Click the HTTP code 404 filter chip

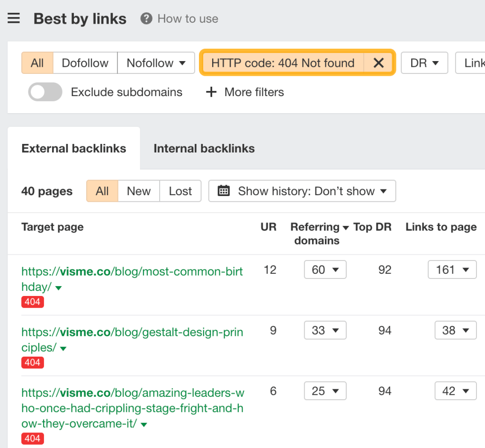[283, 63]
